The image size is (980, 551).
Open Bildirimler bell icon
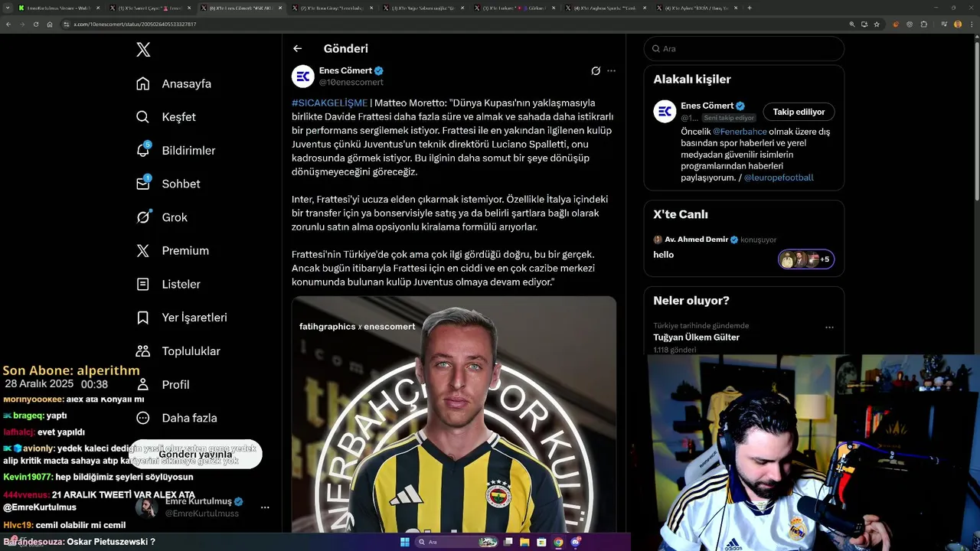click(x=143, y=150)
